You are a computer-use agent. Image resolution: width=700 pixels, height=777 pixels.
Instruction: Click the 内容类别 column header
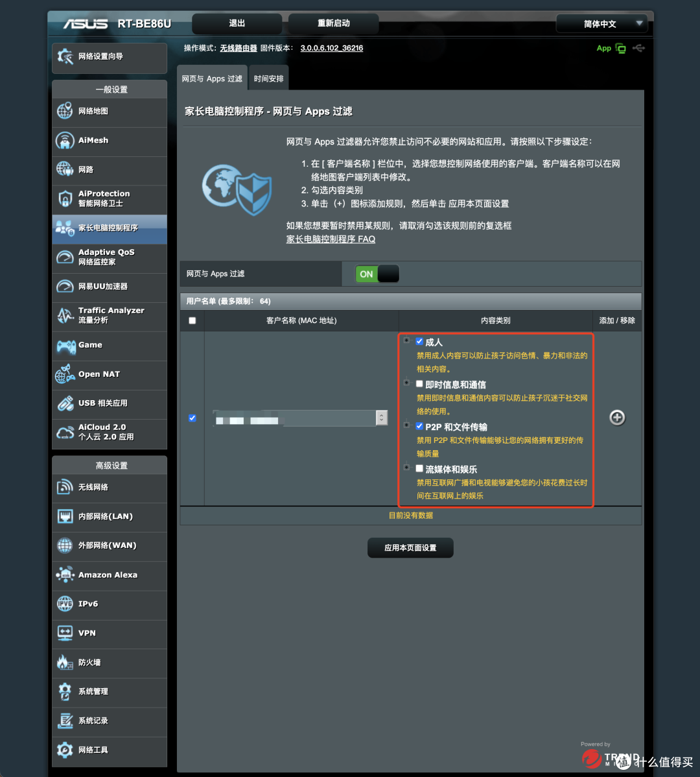coord(496,320)
